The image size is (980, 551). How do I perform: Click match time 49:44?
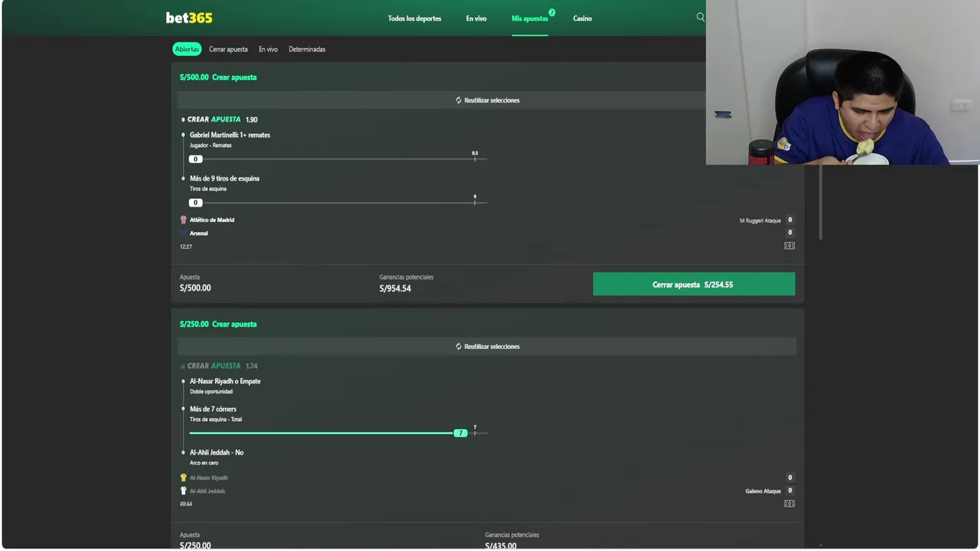coord(186,504)
